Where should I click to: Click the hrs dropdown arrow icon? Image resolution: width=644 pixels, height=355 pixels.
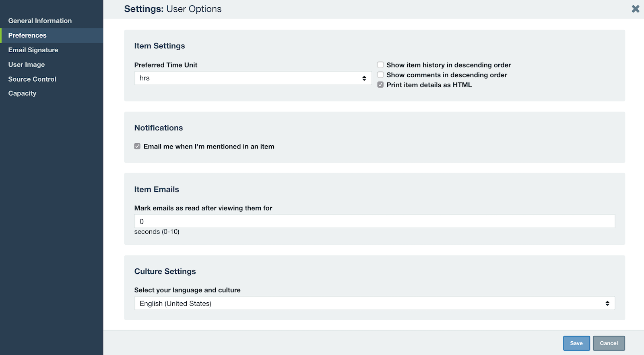click(x=364, y=78)
